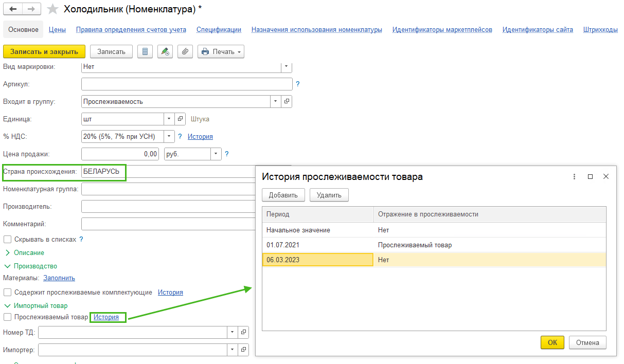Image resolution: width=624 pixels, height=364 pixels.
Task: Click the Цена продажи amount field
Action: click(120, 154)
